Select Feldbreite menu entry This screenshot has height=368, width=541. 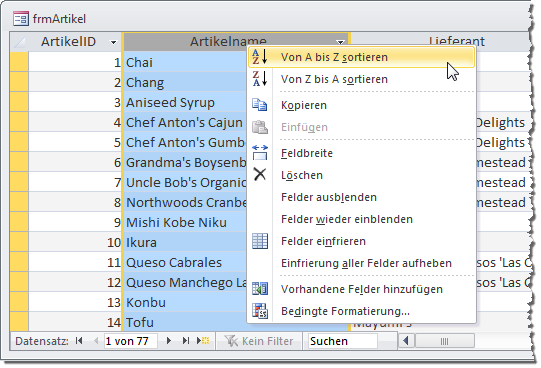tap(361, 153)
